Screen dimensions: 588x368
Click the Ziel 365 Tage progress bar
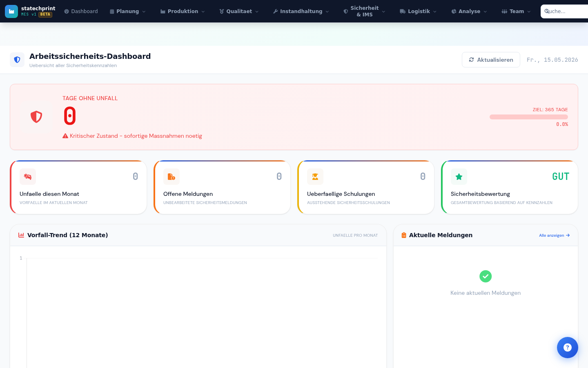(x=529, y=117)
